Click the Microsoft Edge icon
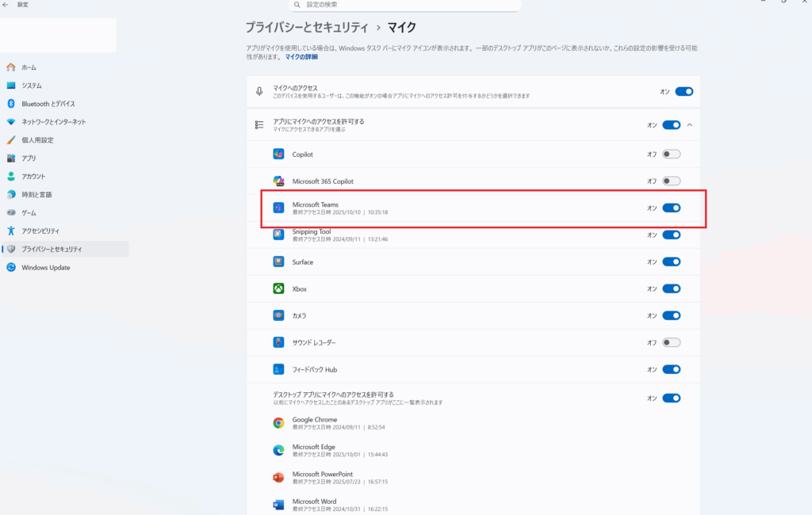This screenshot has width=812, height=515. 278,450
